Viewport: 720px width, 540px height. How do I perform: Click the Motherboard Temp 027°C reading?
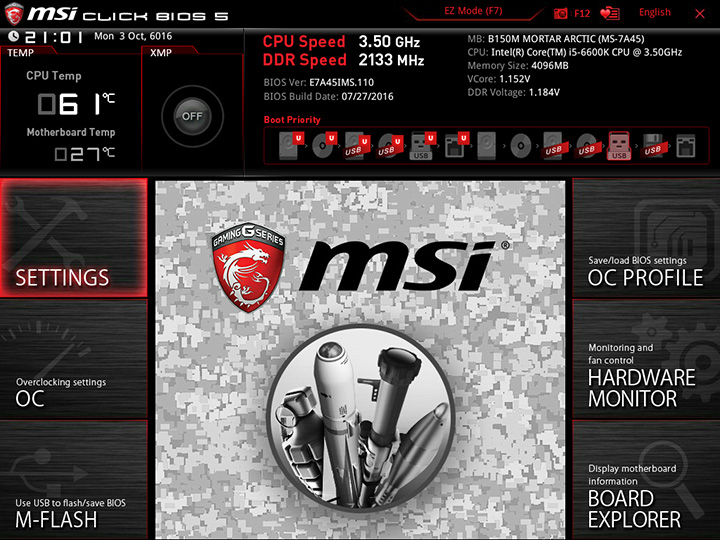84,154
